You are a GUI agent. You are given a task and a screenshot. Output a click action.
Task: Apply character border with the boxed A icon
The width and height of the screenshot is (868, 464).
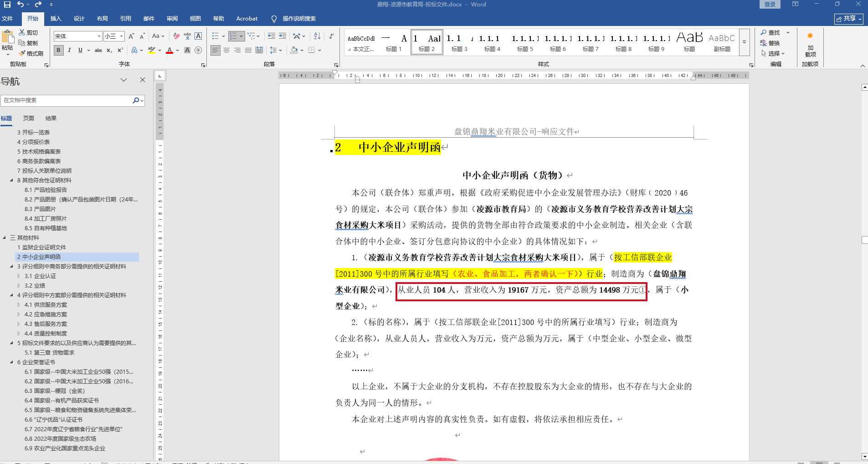click(198, 36)
